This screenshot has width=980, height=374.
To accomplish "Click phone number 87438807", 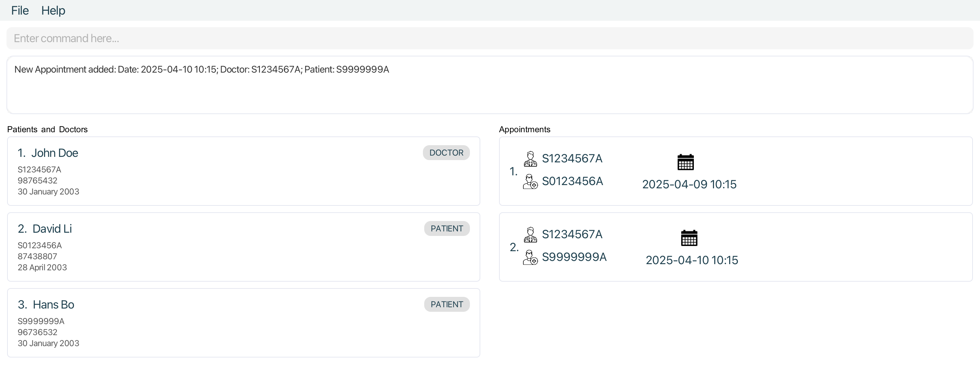I will coord(37,256).
